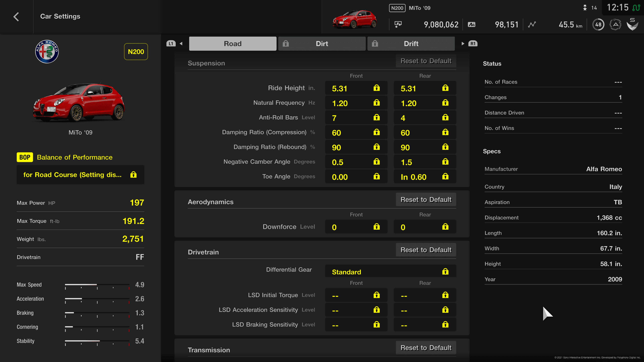
Task: Click the green network status icon
Action: click(x=636, y=8)
